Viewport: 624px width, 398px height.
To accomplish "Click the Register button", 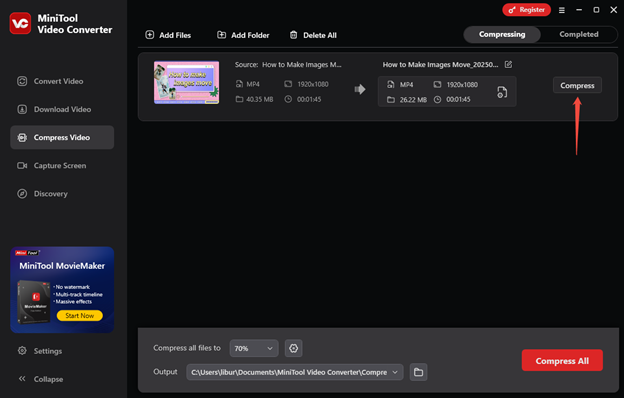I will 526,10.
